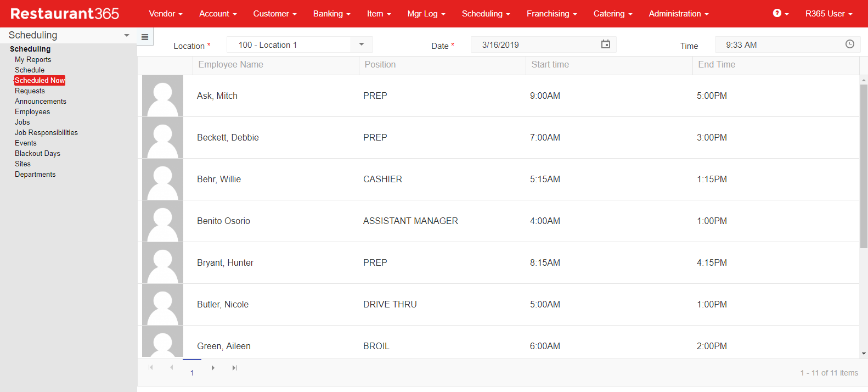
Task: Go to next page of grid
Action: (213, 368)
